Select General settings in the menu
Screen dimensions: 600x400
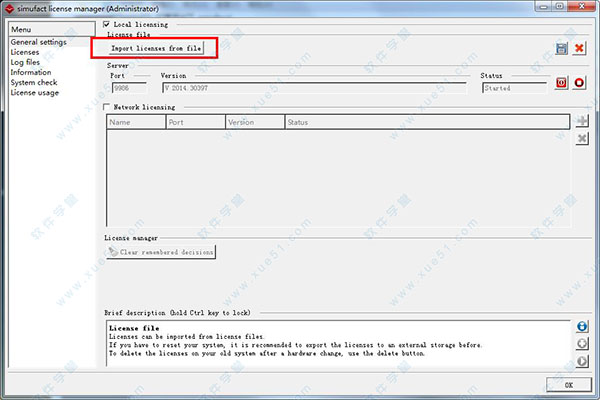pos(37,43)
